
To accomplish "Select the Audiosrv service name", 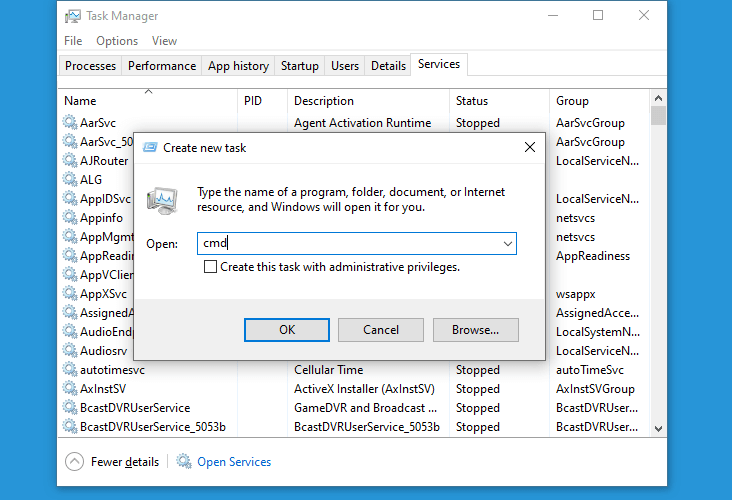I will 104,351.
